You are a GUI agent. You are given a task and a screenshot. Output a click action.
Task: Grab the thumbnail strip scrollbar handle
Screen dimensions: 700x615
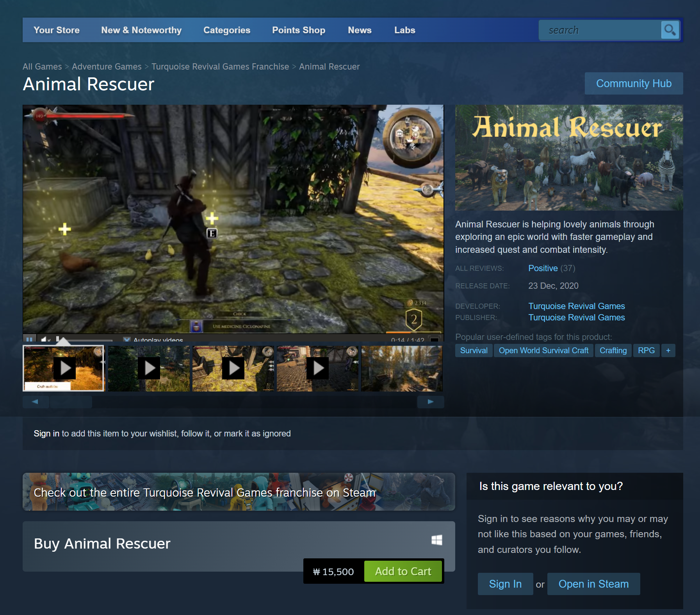click(71, 402)
